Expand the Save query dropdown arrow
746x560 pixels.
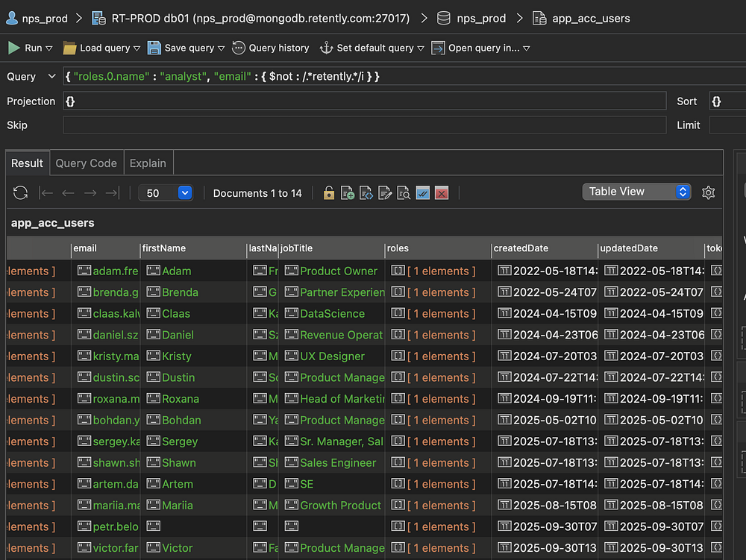pos(221,48)
